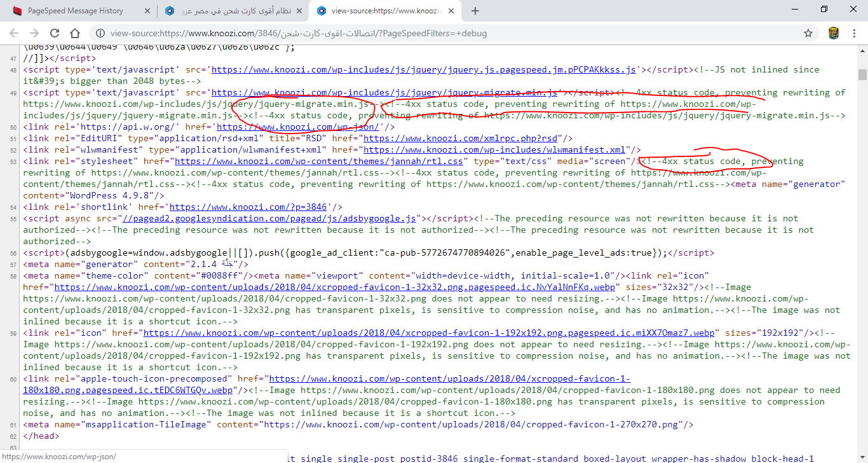Open the shortlink ?p=3846 URL
Screen dimensions: 868x463
coord(247,207)
